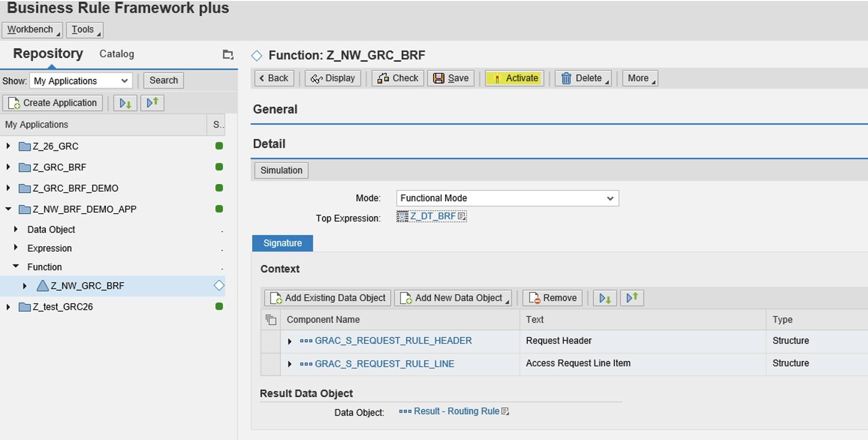Select the Z_test_GRC26 folder

(56, 307)
